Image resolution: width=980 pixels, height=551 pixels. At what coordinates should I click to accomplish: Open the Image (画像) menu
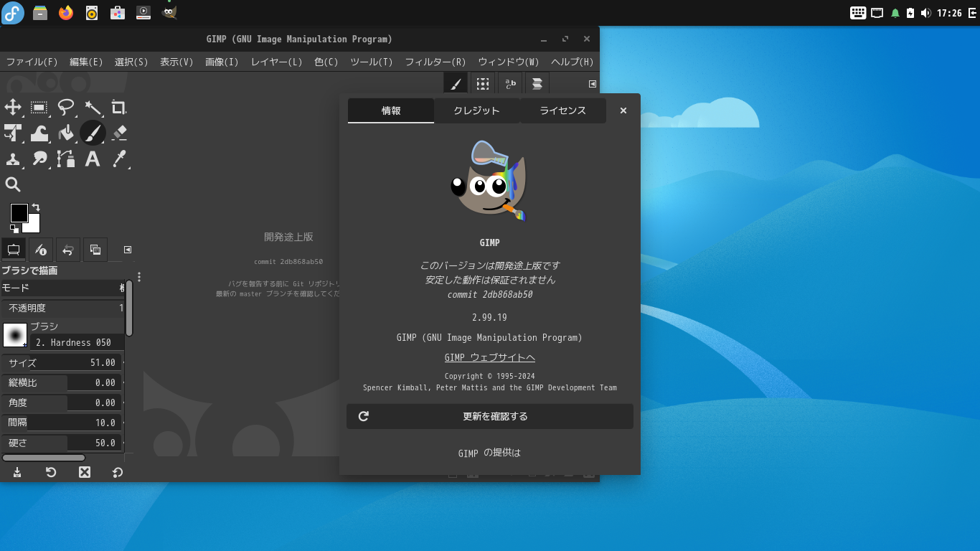point(222,62)
